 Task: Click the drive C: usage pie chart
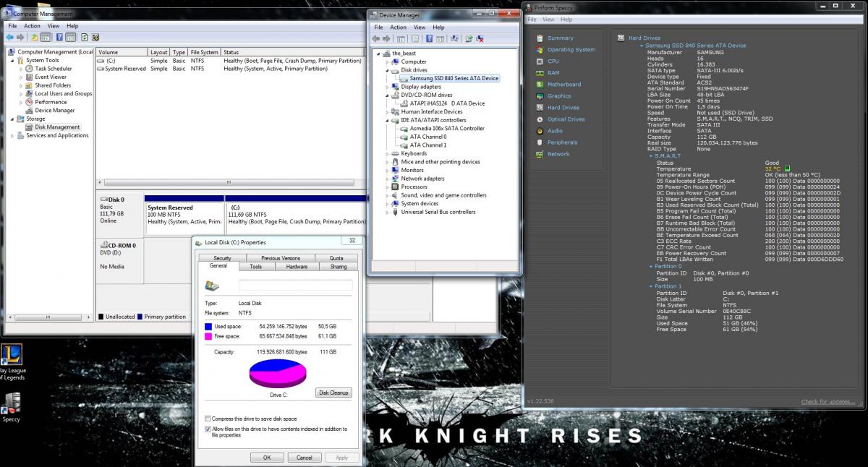278,373
